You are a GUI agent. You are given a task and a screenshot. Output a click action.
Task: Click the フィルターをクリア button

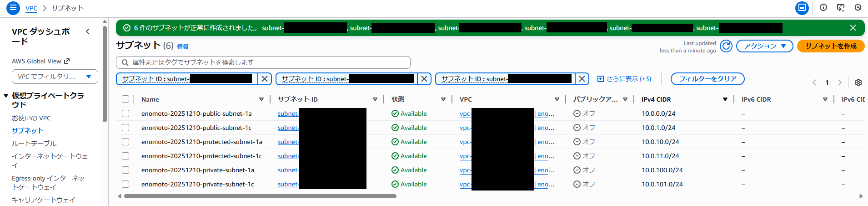click(707, 79)
